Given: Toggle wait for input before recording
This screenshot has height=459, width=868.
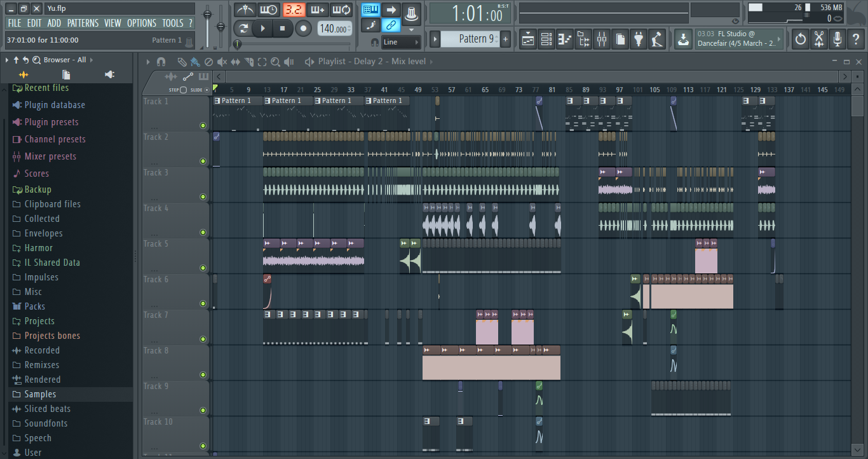Looking at the screenshot, I should click(x=269, y=10).
